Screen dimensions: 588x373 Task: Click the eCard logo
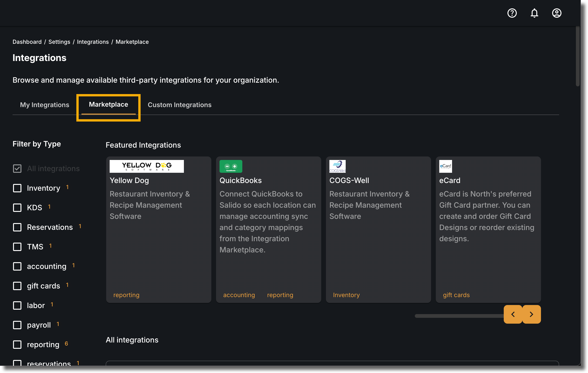click(x=445, y=166)
